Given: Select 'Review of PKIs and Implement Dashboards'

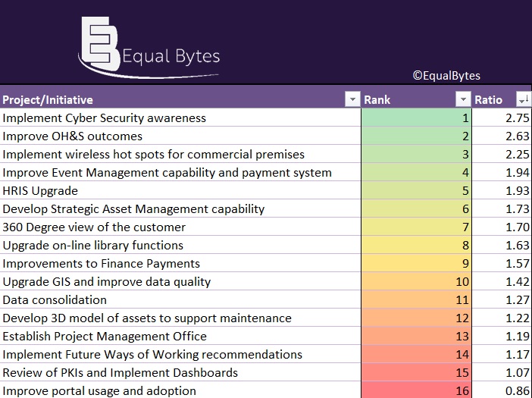Looking at the screenshot, I should pos(180,372).
